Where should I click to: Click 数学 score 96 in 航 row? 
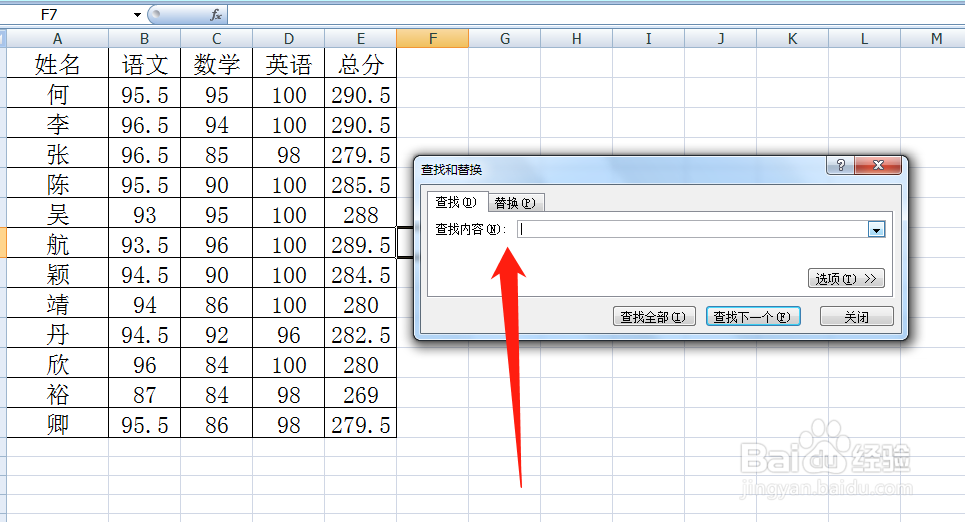pyautogui.click(x=217, y=243)
